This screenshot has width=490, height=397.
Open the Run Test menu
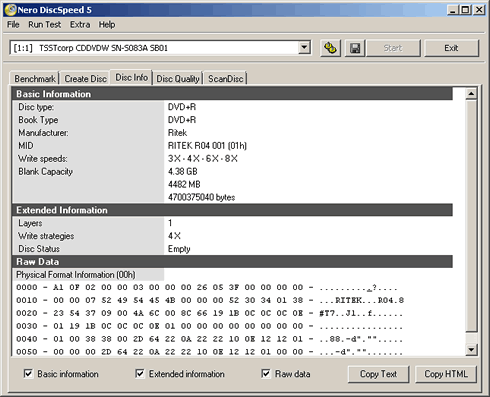tap(44, 25)
